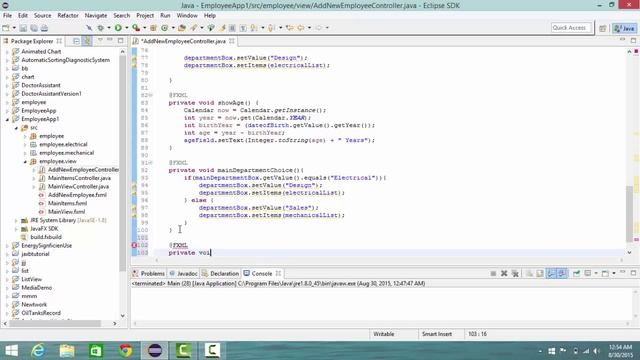The image size is (640, 360).
Task: Toggle Link with Editor in Package Explorer
Action: click(87, 41)
